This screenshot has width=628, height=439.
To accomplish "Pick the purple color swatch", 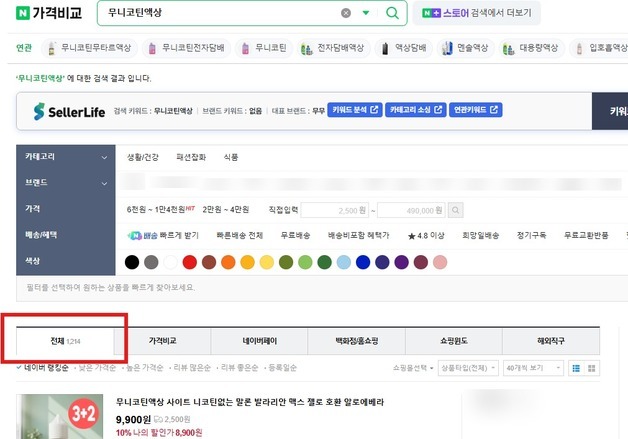I will tap(401, 262).
